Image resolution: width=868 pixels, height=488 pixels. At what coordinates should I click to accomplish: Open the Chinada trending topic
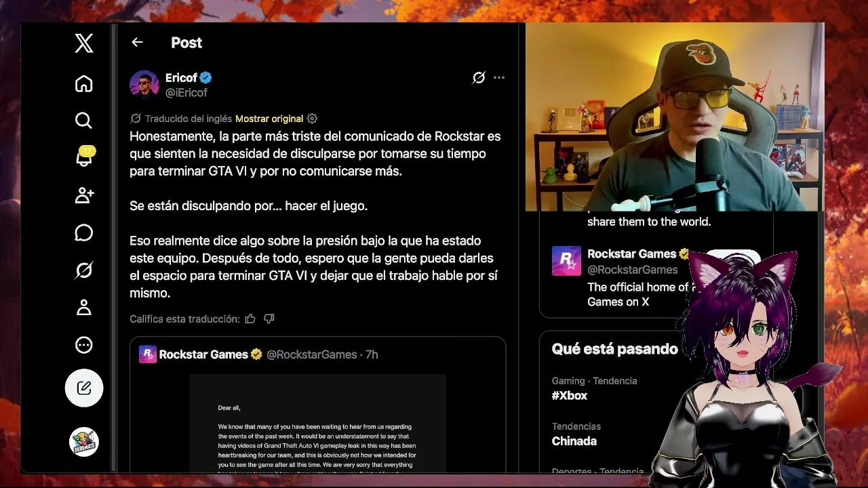coord(574,441)
